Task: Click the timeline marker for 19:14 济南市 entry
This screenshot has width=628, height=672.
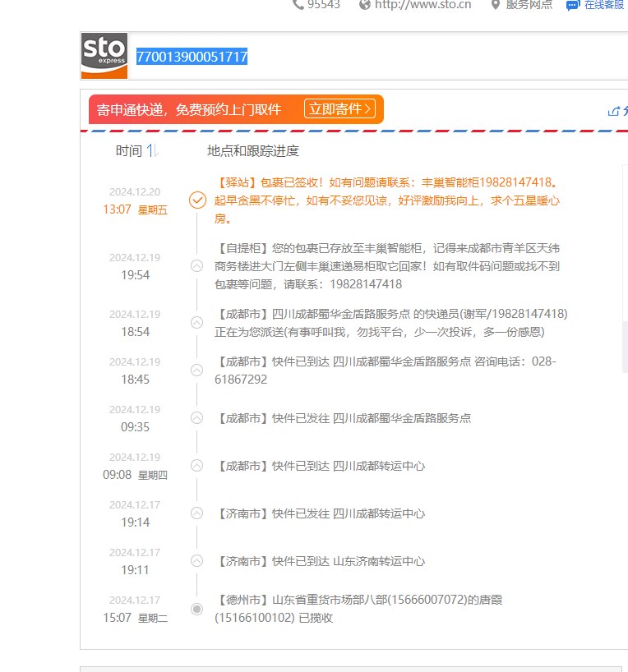Action: [x=197, y=513]
